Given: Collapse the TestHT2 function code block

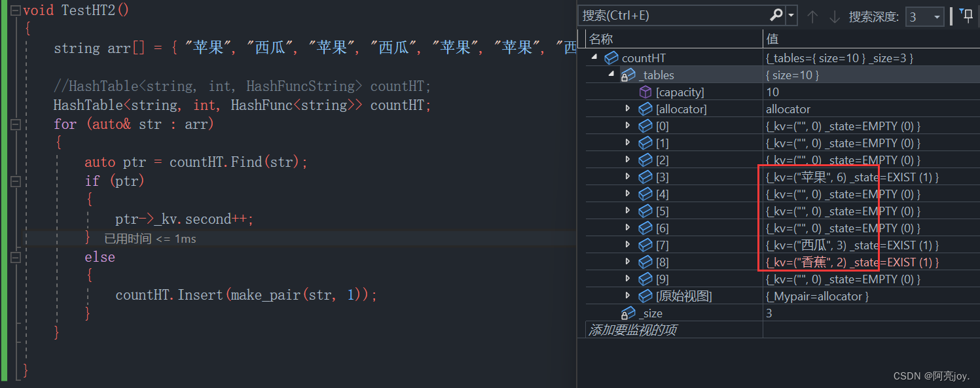Looking at the screenshot, I should pyautogui.click(x=15, y=10).
